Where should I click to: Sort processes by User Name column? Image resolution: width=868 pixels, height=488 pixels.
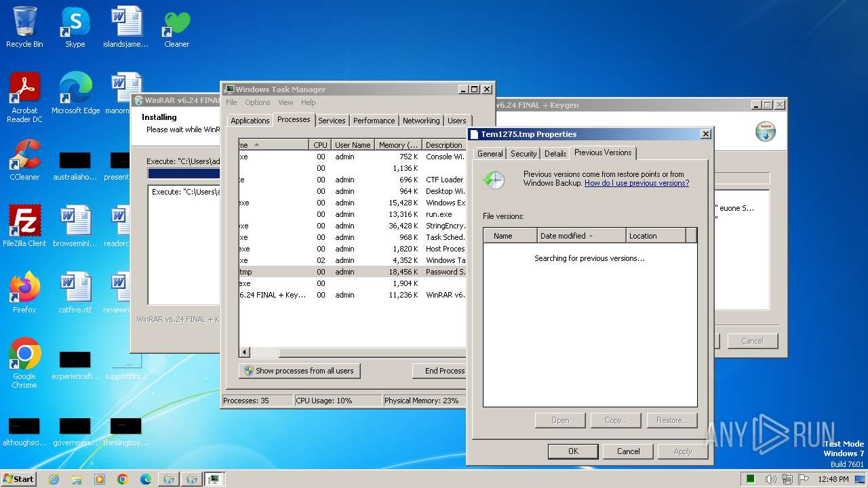tap(353, 145)
